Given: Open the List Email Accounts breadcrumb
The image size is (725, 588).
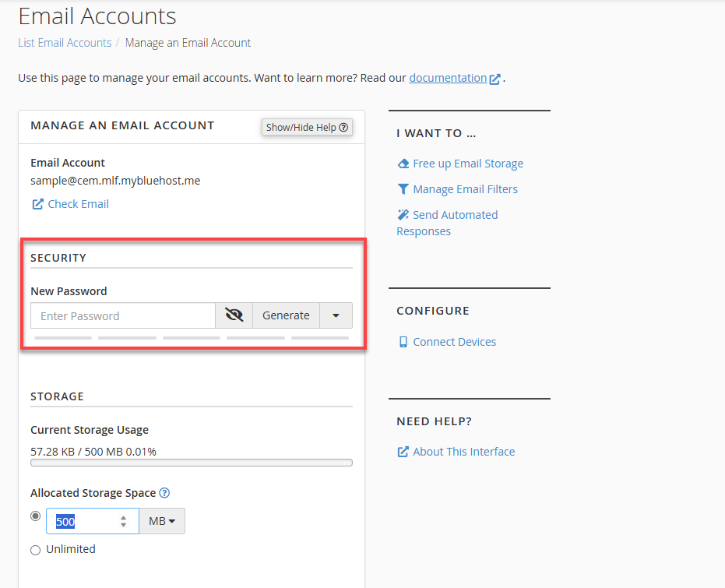Looking at the screenshot, I should click(x=65, y=43).
